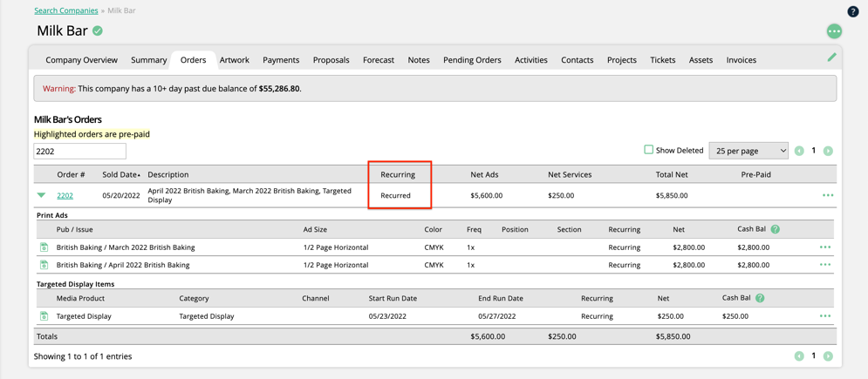The image size is (868, 379).
Task: Click the Pre-Paid column header
Action: coord(756,174)
